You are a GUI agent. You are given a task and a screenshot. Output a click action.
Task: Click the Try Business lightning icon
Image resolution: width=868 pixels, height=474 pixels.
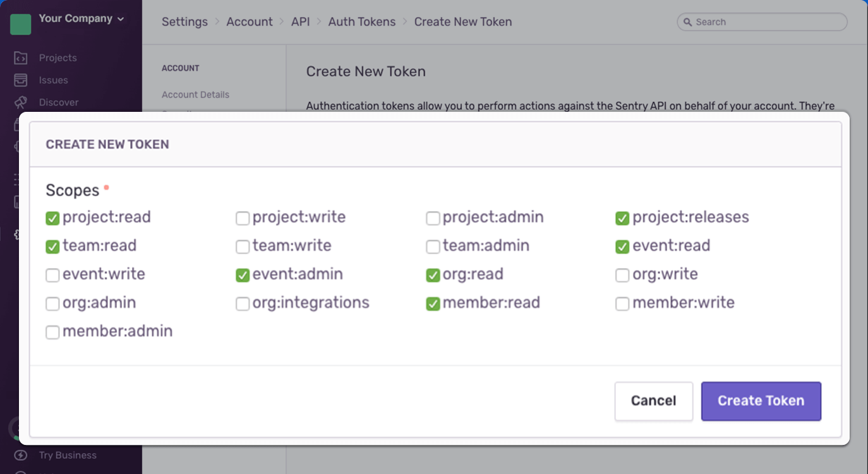tap(21, 455)
